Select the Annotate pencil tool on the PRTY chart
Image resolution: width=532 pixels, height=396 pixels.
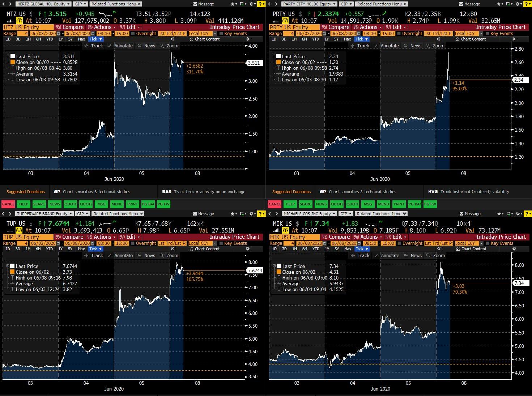click(387, 46)
